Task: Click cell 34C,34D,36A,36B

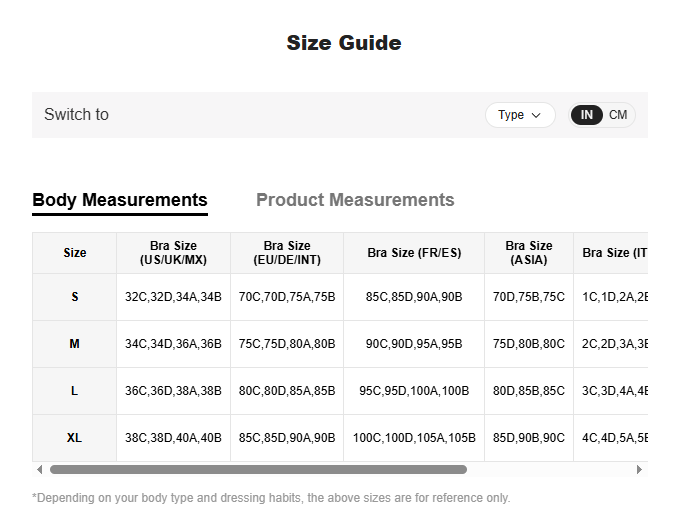Action: click(173, 344)
